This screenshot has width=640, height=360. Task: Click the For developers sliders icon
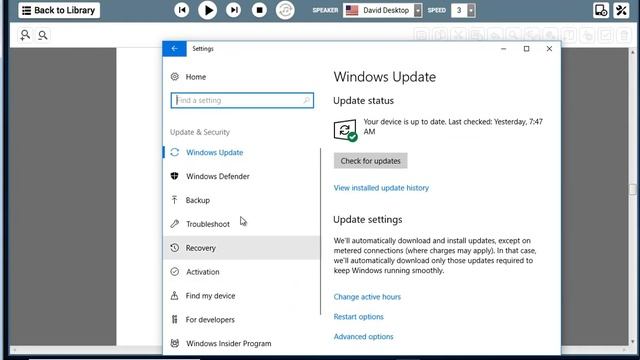coord(175,319)
